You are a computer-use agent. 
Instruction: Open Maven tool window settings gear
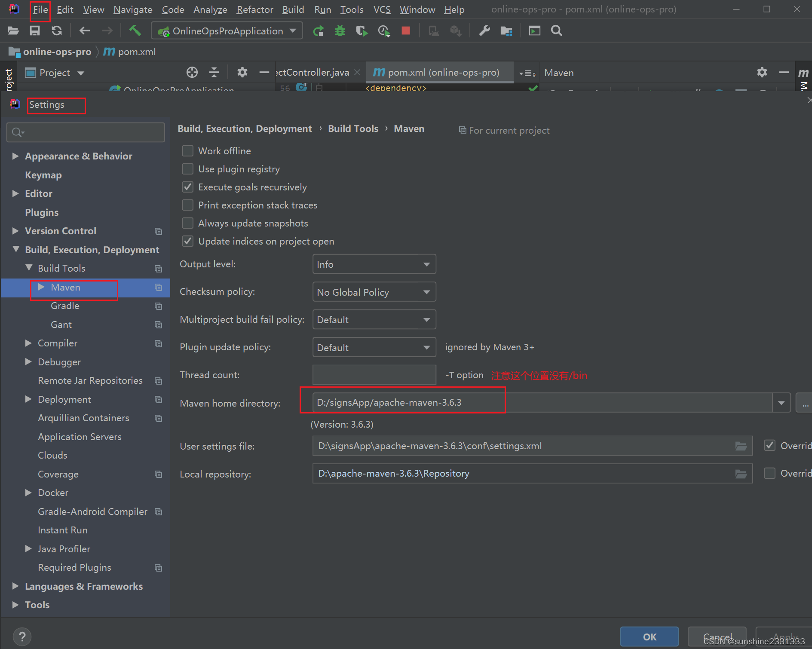pyautogui.click(x=762, y=72)
